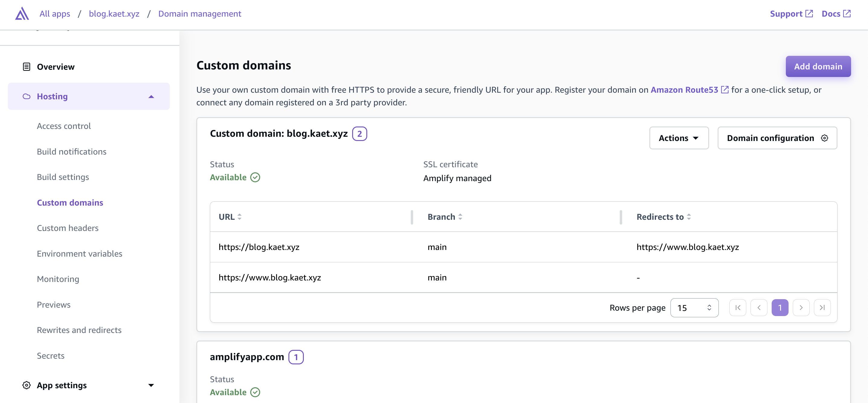Click the count badge 2 beside blog.kaet.xyz

point(359,134)
